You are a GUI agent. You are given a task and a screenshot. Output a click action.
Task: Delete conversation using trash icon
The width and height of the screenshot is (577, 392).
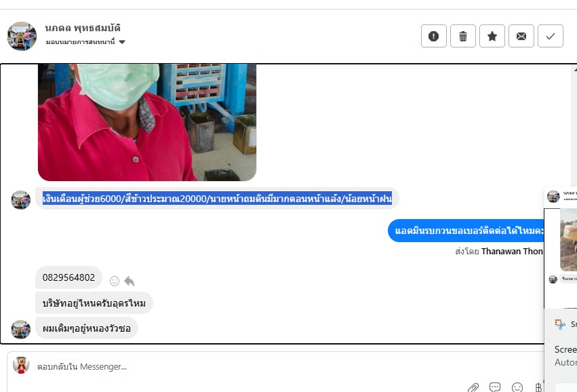[x=463, y=36]
